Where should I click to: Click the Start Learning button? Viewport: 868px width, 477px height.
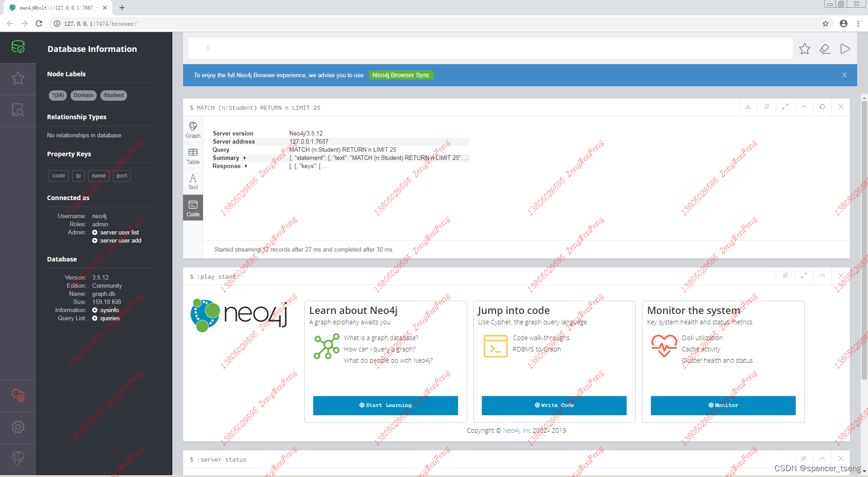point(385,405)
